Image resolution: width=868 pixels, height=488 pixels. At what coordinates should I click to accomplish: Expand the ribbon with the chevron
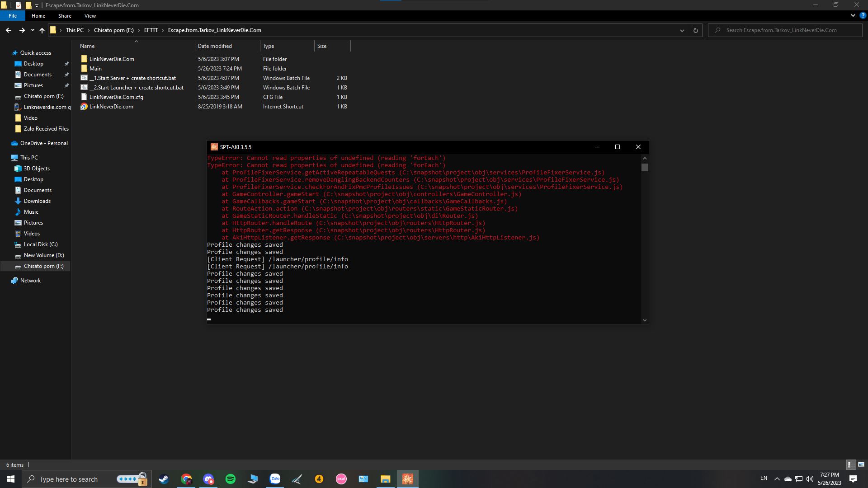click(x=853, y=15)
